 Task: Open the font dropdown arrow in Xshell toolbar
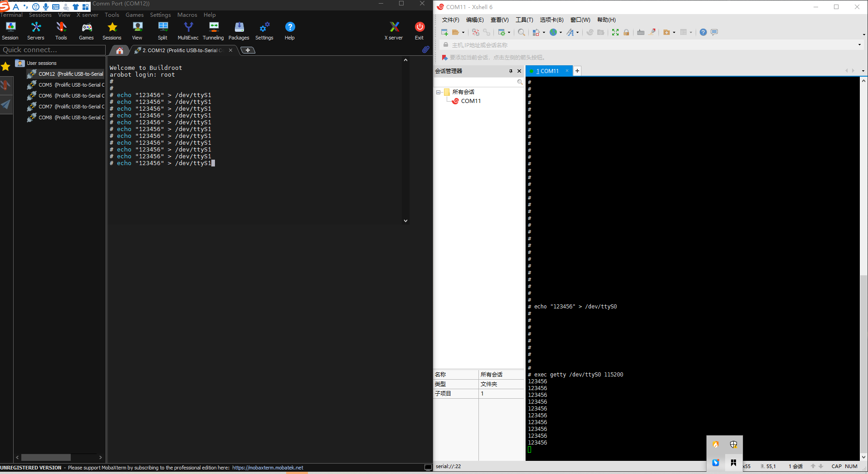click(x=577, y=32)
